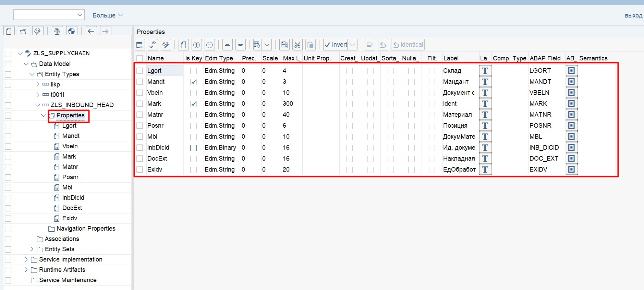The width and height of the screenshot is (644, 290).
Task: Delete a row with the minus circle icon
Action: pos(210,45)
